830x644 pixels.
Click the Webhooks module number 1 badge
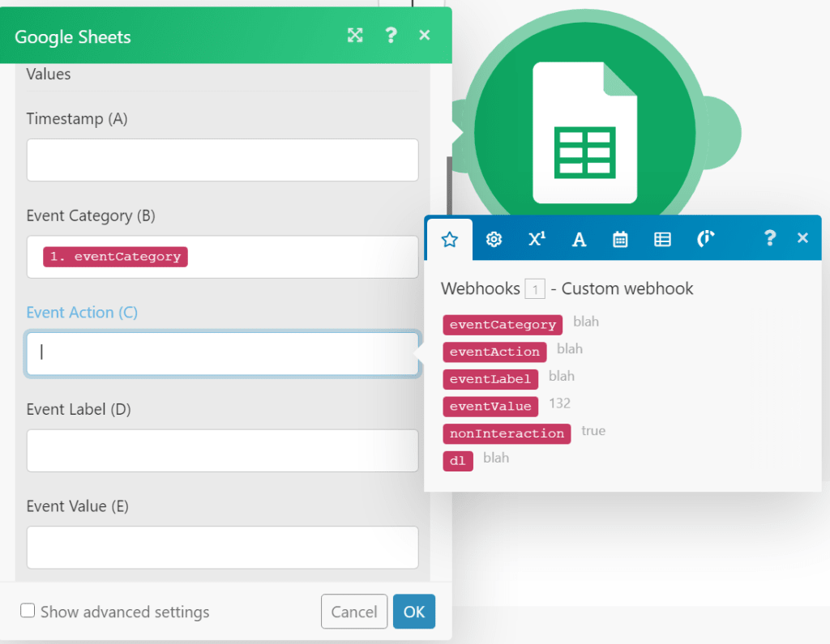535,289
